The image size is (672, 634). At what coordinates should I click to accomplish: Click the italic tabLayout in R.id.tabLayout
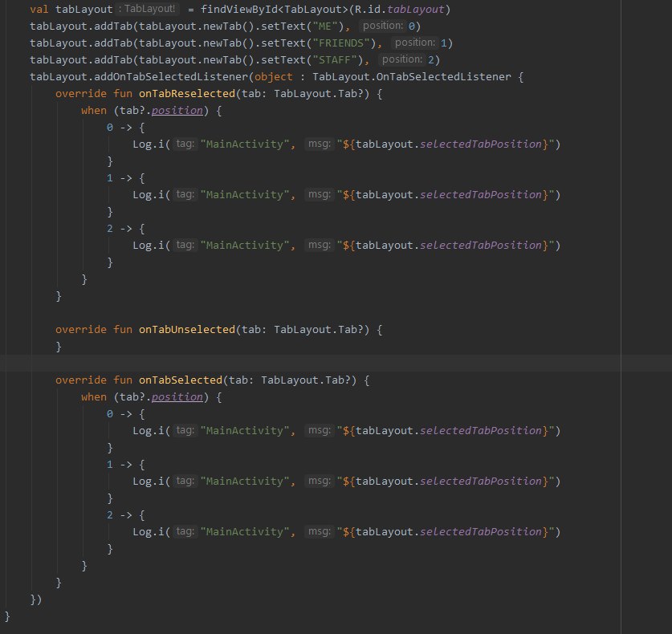415,9
